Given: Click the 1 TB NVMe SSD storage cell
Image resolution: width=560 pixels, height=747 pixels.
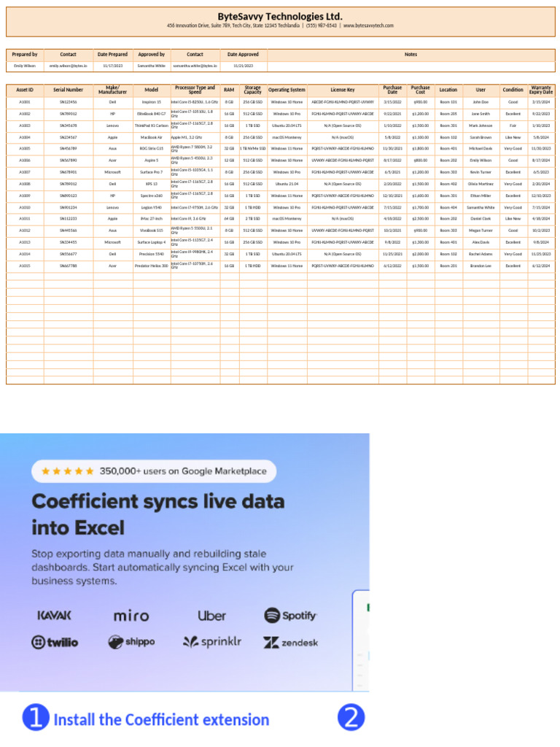Looking at the screenshot, I should point(253,149).
